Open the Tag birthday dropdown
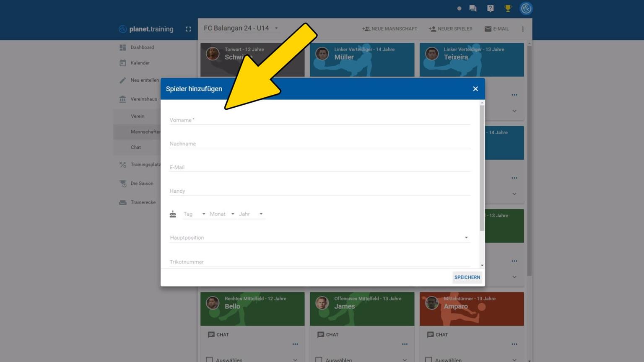This screenshot has width=644, height=362. pyautogui.click(x=195, y=214)
